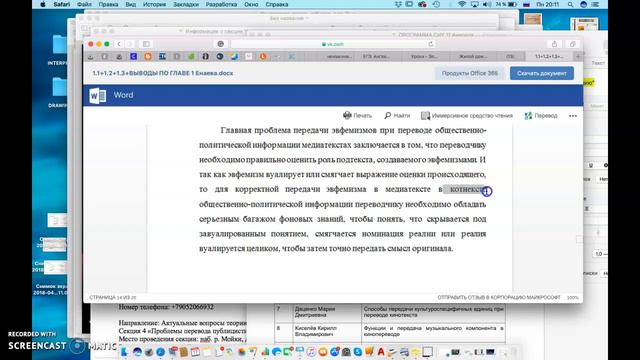Go back with Safari back arrow
The width and height of the screenshot is (640, 360).
(x=119, y=44)
